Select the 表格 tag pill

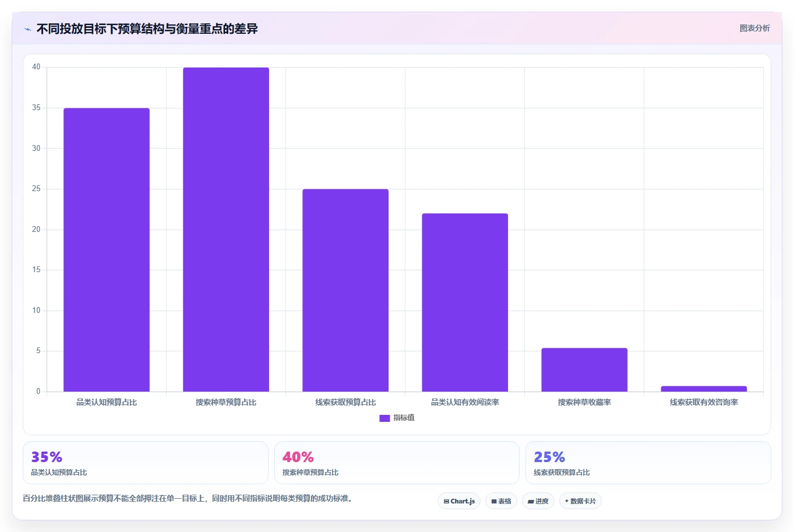coord(501,501)
